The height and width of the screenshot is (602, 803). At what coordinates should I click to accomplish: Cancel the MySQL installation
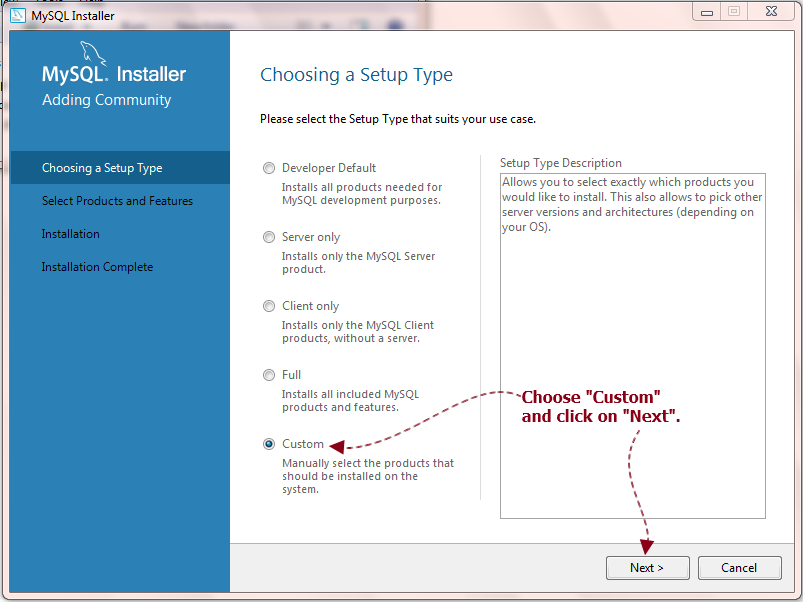pos(739,568)
